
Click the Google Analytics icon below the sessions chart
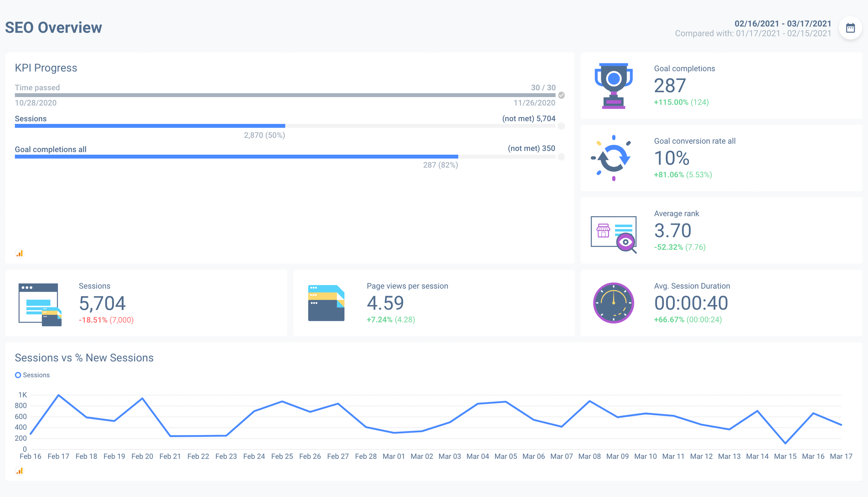[x=20, y=471]
